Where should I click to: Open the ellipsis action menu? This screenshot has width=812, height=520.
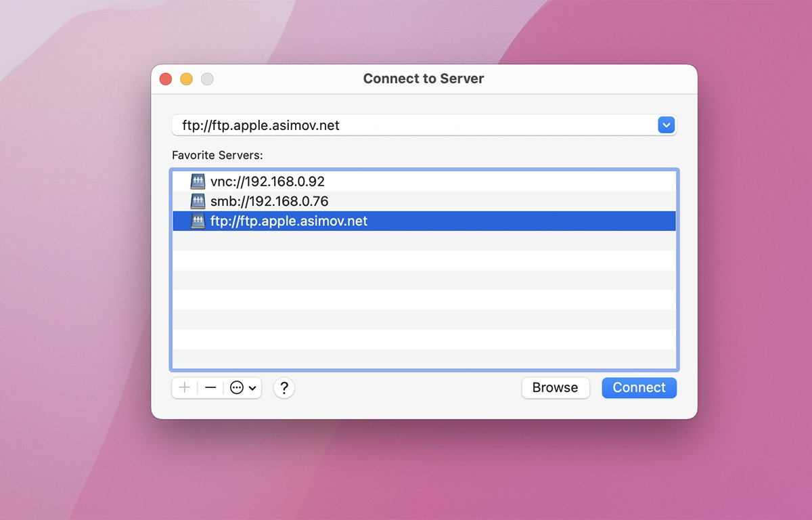(237, 388)
